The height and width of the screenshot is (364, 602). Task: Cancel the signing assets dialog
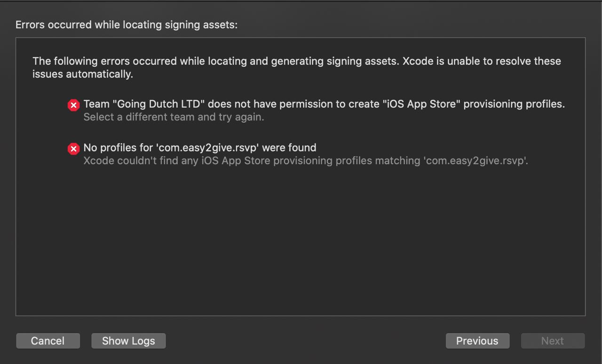click(x=48, y=341)
